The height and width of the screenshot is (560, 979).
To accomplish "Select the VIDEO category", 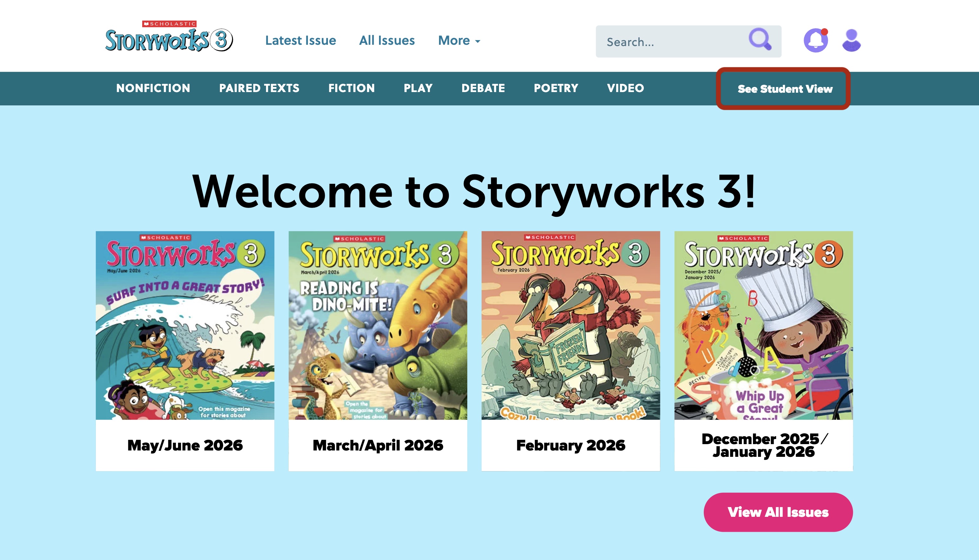I will (625, 88).
